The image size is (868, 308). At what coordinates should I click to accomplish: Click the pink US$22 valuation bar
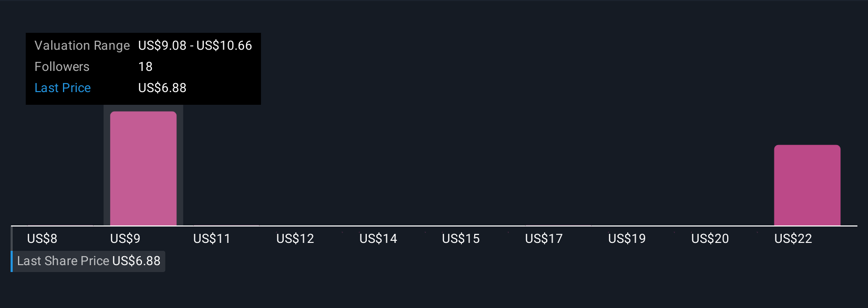click(807, 185)
